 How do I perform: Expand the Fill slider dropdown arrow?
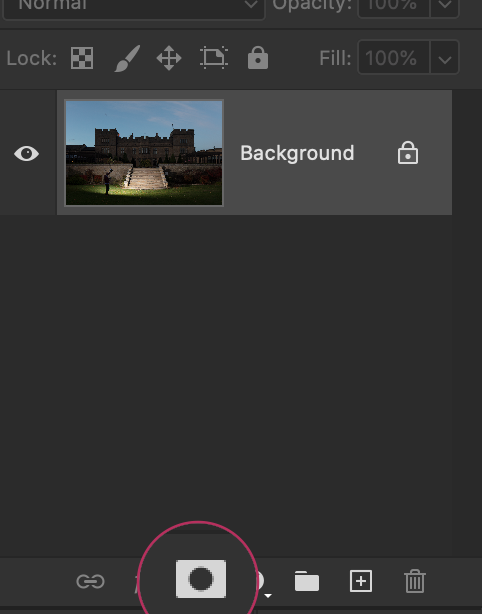point(444,58)
